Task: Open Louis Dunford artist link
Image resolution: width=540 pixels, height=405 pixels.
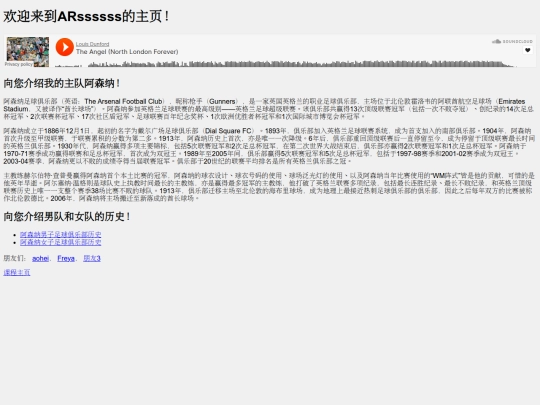Action: pos(92,44)
